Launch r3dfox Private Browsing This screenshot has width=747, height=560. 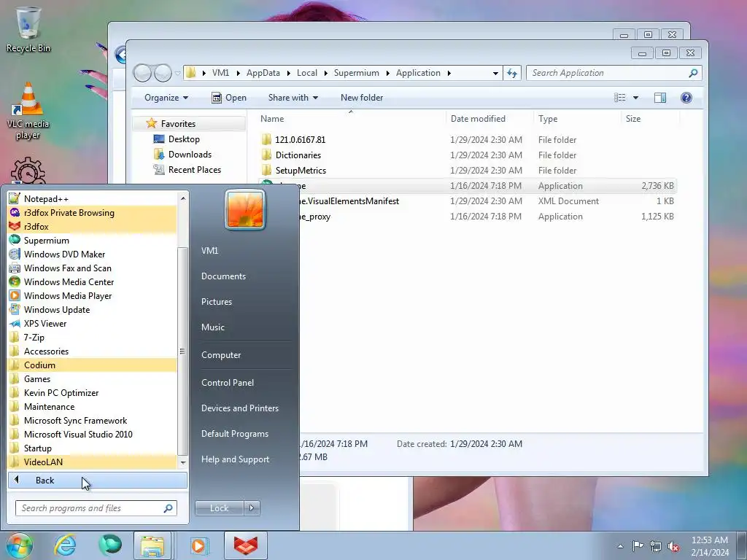93,212
